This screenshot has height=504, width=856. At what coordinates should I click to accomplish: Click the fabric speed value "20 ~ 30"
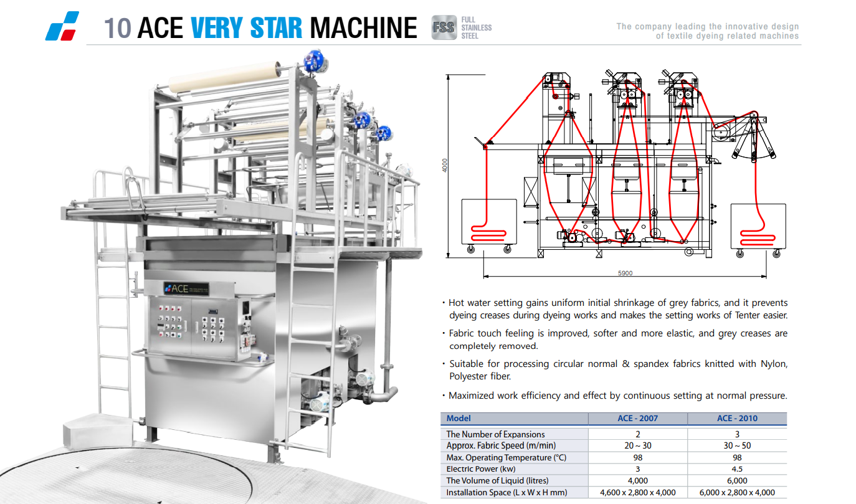point(637,445)
